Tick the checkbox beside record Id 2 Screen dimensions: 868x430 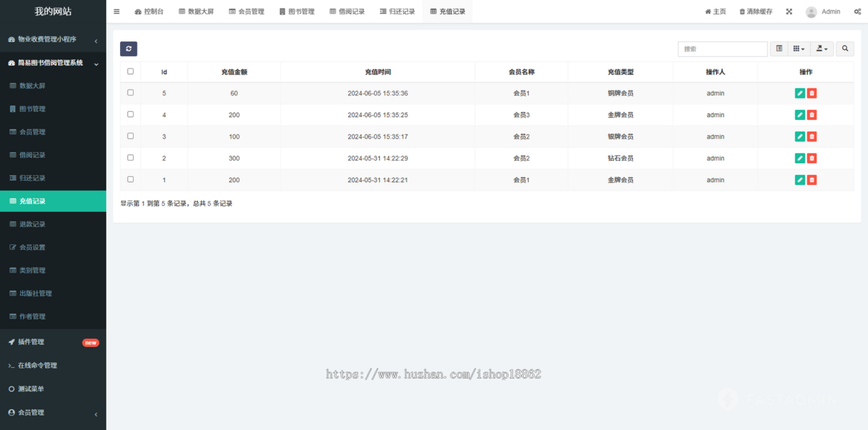pos(130,158)
